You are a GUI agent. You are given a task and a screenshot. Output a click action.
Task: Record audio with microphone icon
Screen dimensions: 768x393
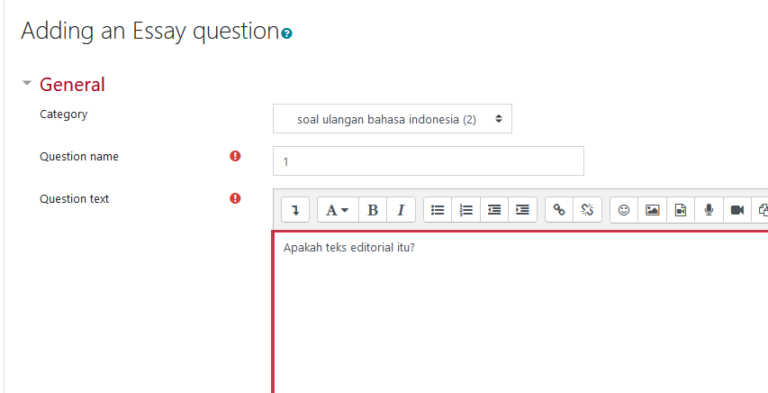pyautogui.click(x=709, y=210)
